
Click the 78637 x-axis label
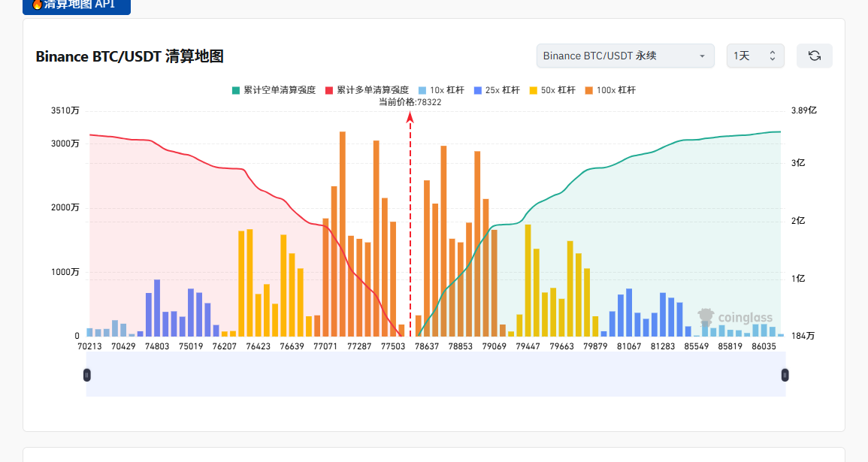427,346
